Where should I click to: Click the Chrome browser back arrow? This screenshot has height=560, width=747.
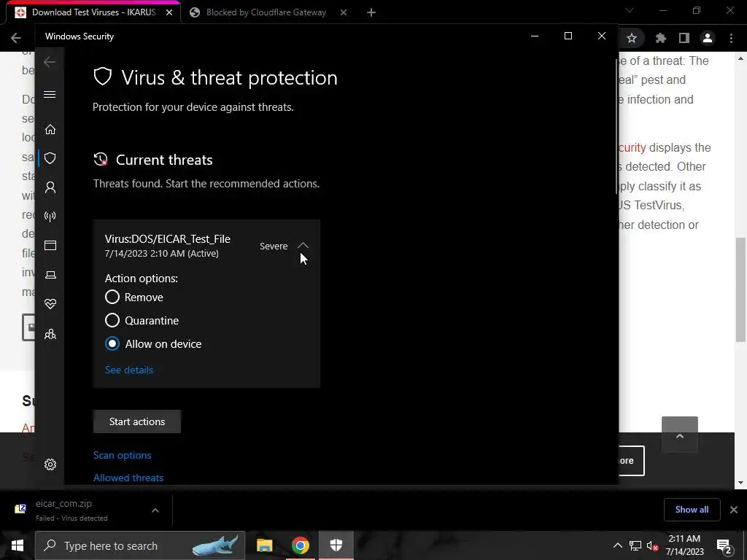(x=16, y=38)
